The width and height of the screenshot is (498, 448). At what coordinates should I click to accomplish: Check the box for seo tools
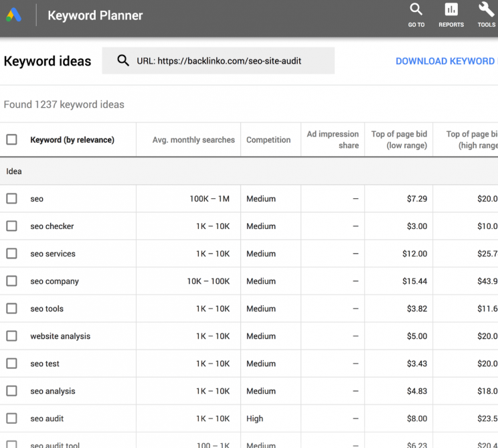pyautogui.click(x=12, y=309)
